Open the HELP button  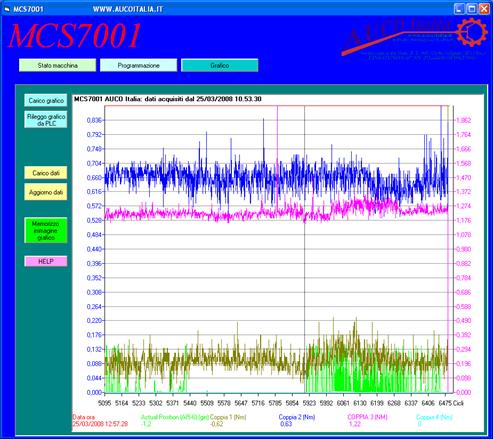[x=46, y=261]
